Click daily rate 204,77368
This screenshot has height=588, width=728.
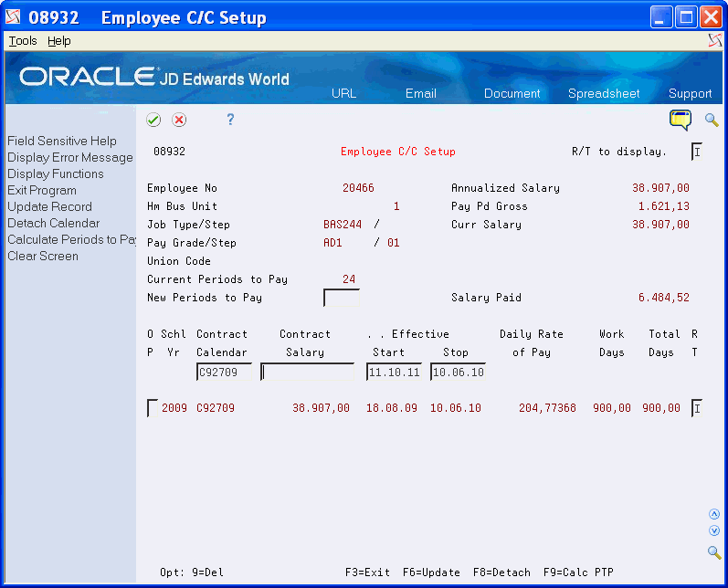click(547, 408)
